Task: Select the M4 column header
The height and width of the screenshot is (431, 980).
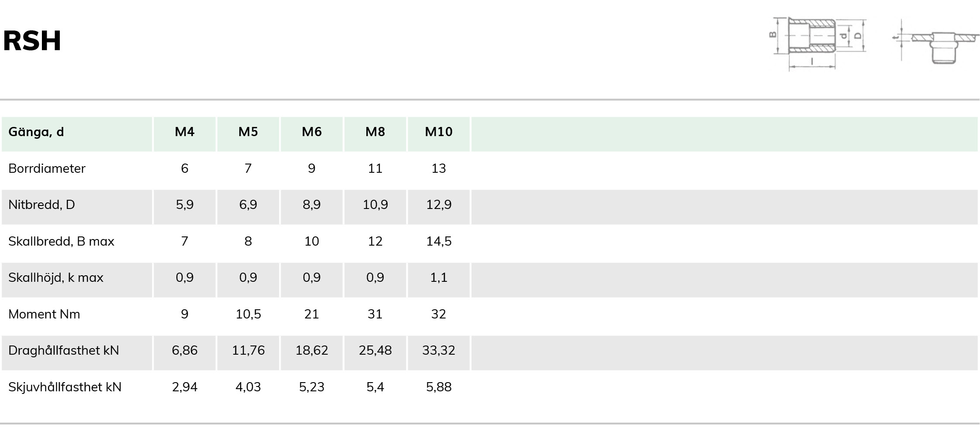Action: tap(185, 132)
